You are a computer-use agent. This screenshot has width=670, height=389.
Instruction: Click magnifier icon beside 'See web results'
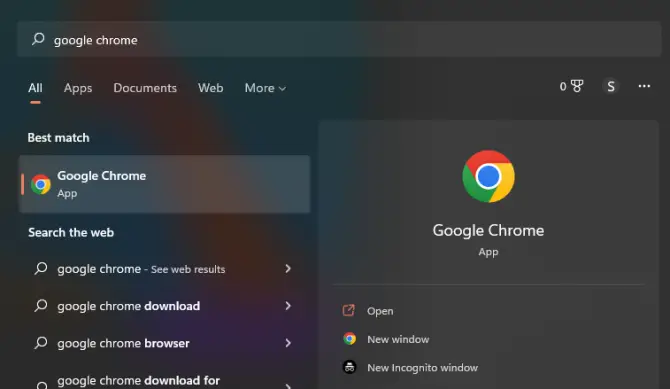tap(41, 268)
